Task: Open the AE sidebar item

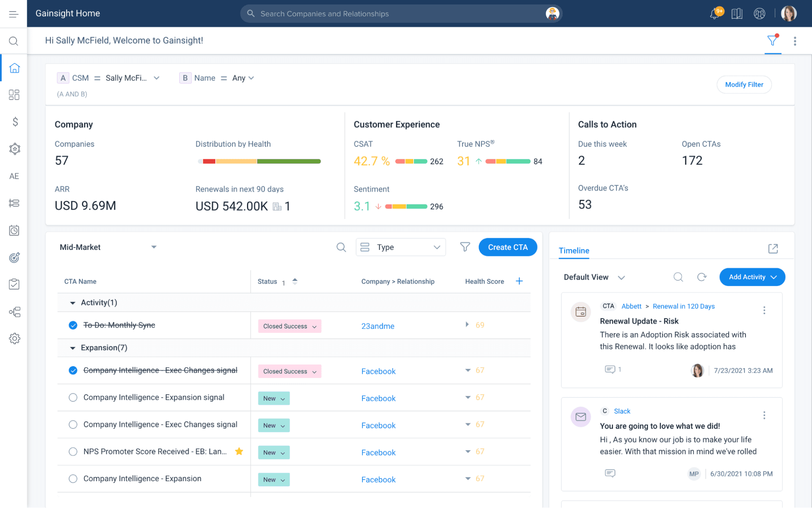Action: 14,176
